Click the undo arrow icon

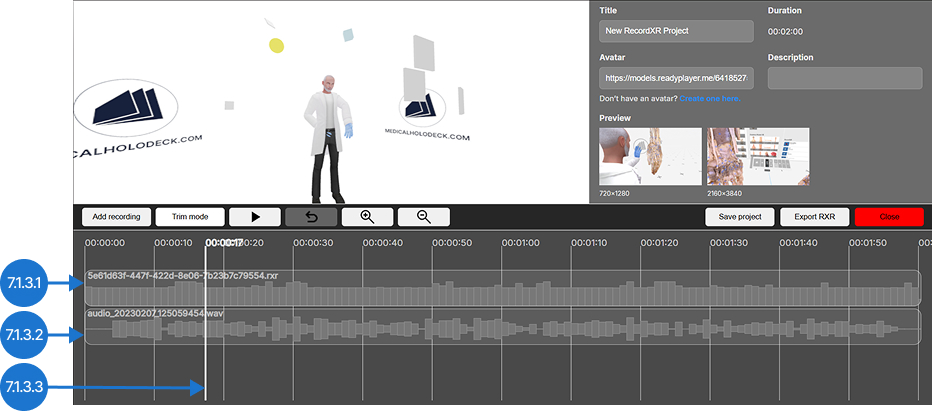311,216
